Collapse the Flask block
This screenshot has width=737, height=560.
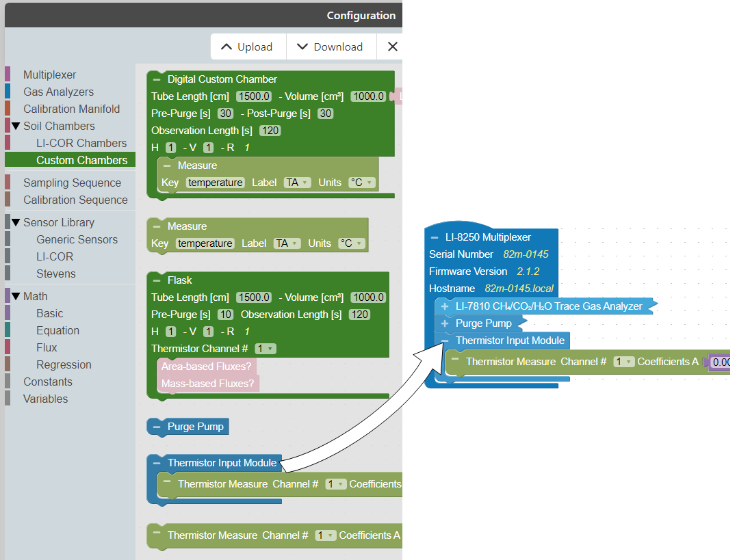[x=157, y=280]
